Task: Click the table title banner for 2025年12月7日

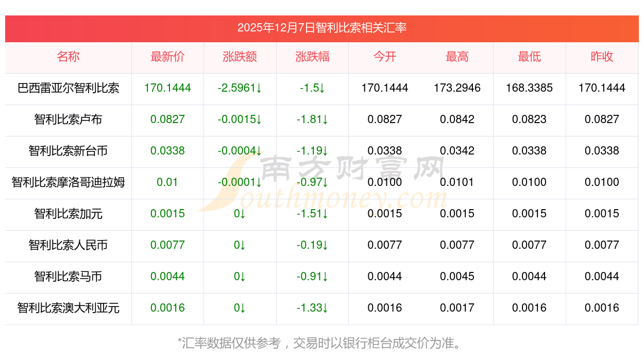Action: (321, 28)
